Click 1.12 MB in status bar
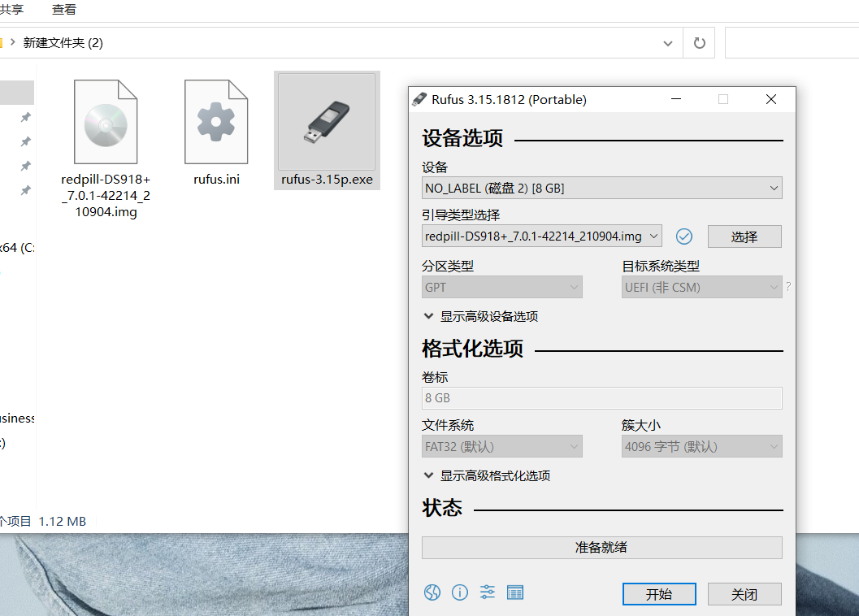859x616 pixels. point(62,521)
